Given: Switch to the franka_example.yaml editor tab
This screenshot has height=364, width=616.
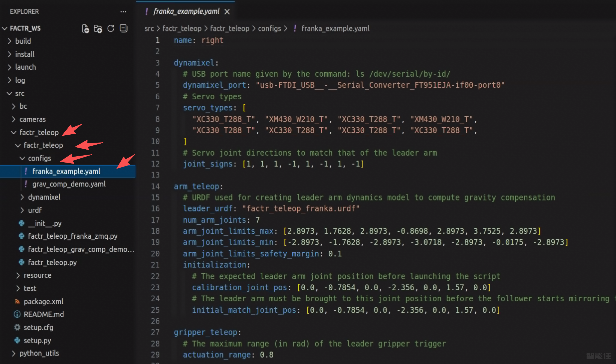Looking at the screenshot, I should pos(186,11).
